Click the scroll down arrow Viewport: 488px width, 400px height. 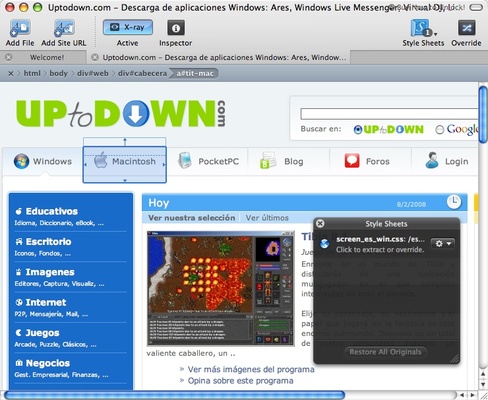pos(483,384)
